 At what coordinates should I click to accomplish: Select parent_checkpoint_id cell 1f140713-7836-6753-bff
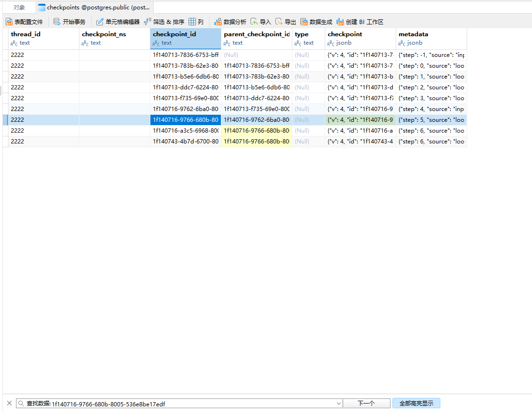pyautogui.click(x=257, y=66)
